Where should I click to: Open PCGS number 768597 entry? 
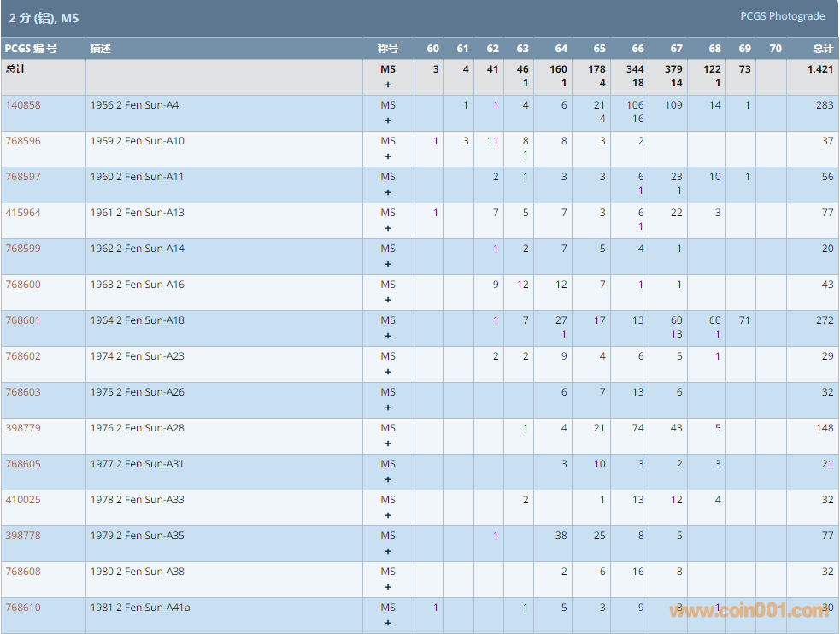(x=23, y=177)
